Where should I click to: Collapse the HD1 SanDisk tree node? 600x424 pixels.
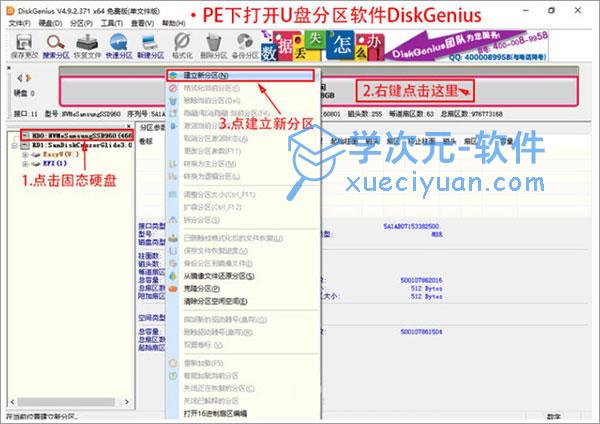tap(15, 146)
